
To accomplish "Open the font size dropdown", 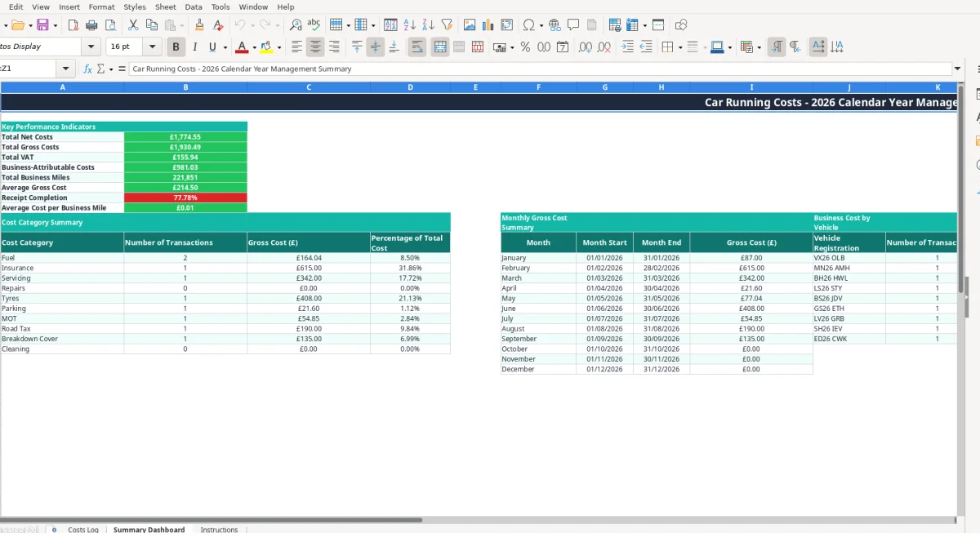I will click(x=154, y=47).
